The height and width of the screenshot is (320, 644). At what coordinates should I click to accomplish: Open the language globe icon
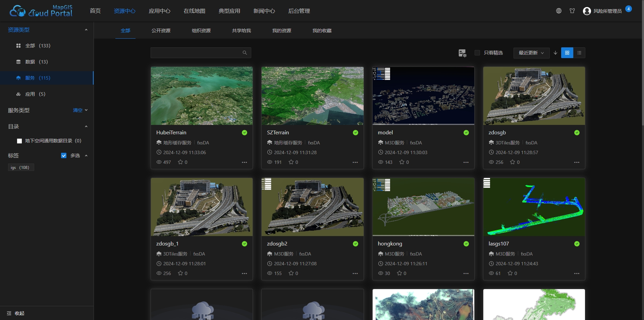coord(559,11)
